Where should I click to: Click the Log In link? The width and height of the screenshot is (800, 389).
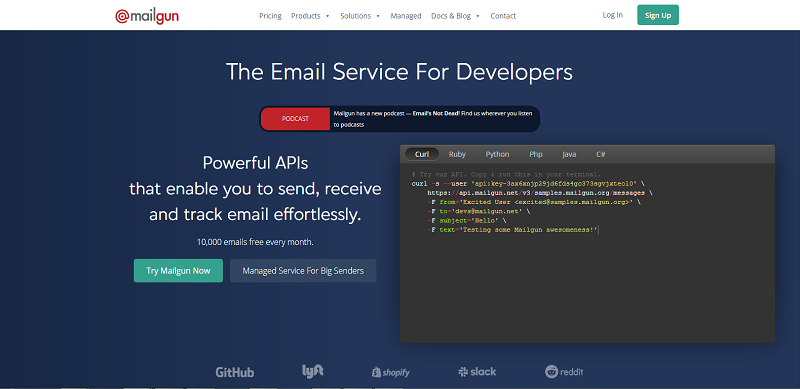pyautogui.click(x=613, y=15)
